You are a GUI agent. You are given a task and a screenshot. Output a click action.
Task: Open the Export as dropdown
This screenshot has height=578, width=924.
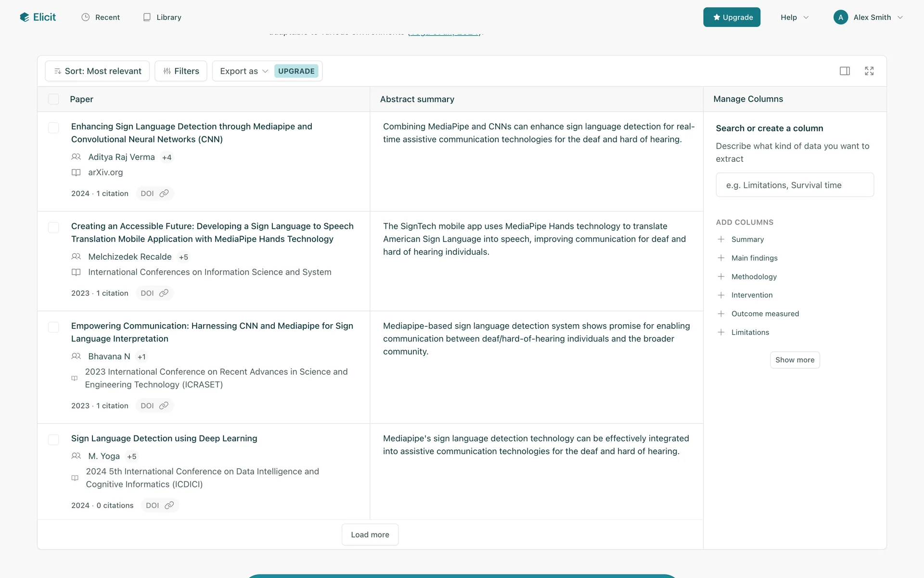(244, 71)
